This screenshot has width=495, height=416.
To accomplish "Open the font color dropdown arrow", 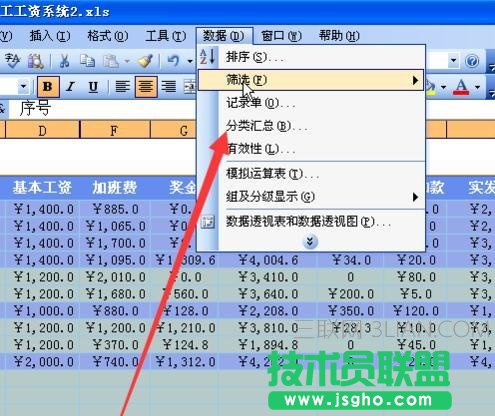I will [477, 87].
